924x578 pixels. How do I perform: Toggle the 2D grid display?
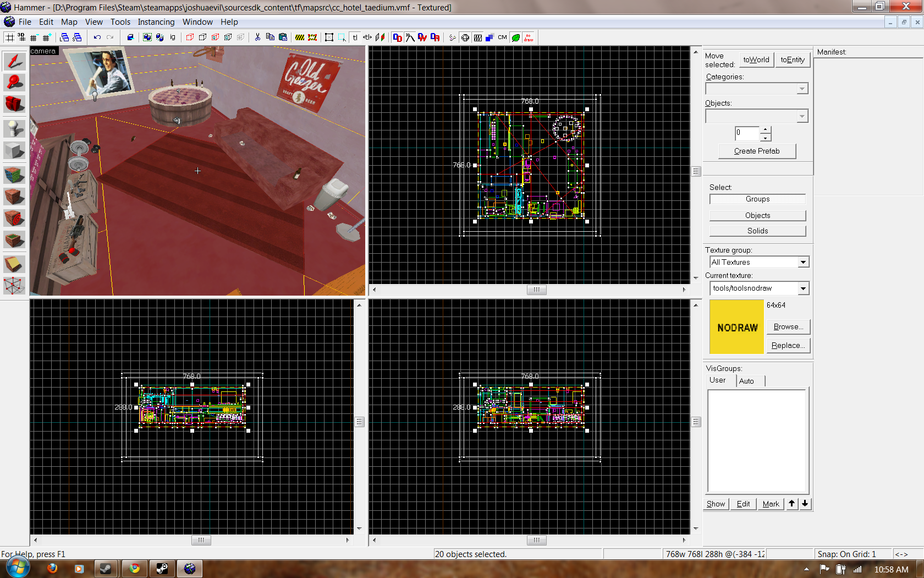(x=10, y=37)
